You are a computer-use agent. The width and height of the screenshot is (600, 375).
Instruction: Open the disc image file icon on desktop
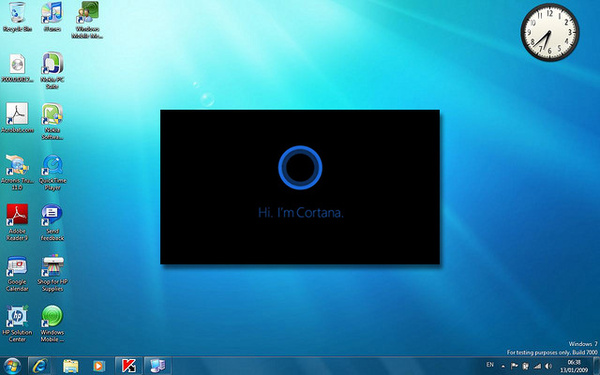17,68
